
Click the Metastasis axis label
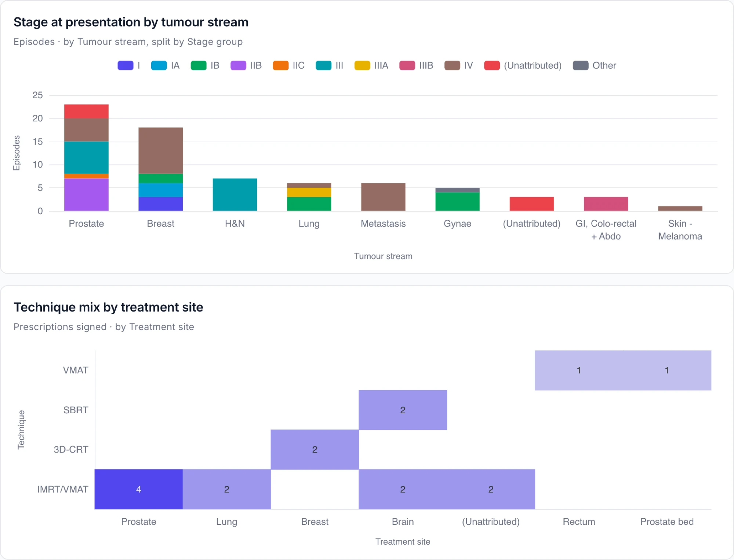(x=383, y=224)
